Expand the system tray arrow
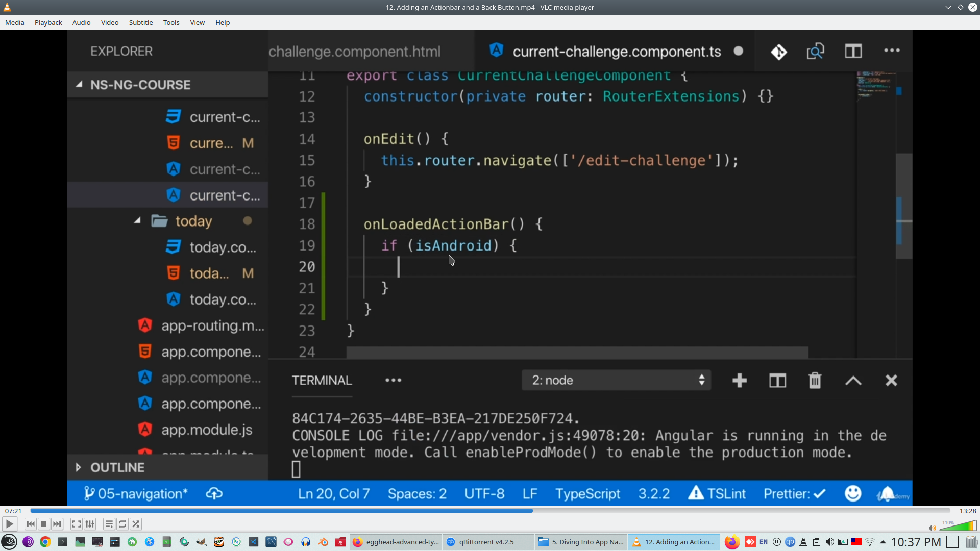Viewport: 980px width, 551px height. [883, 542]
